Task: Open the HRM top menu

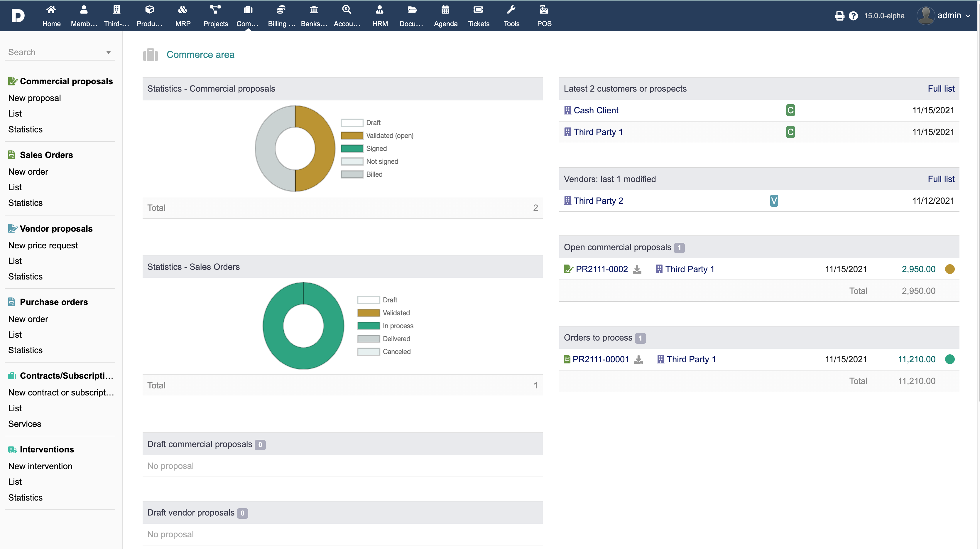Action: point(380,16)
